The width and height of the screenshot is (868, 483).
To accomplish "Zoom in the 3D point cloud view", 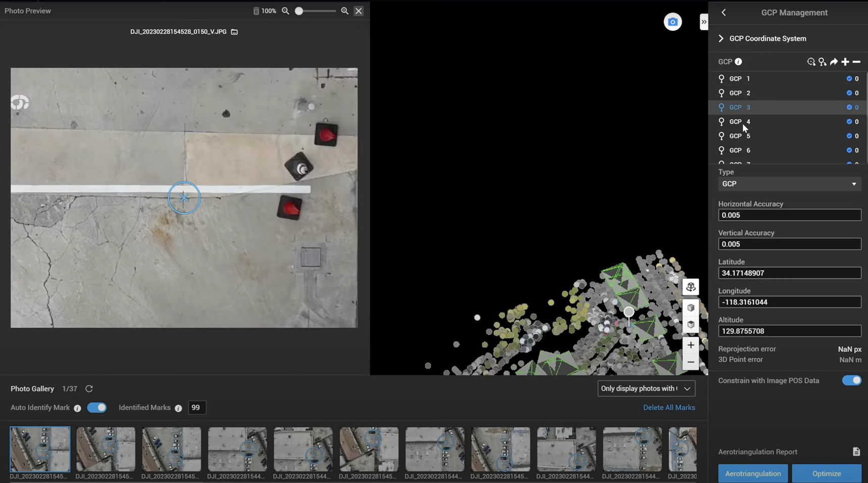I will pos(691,345).
